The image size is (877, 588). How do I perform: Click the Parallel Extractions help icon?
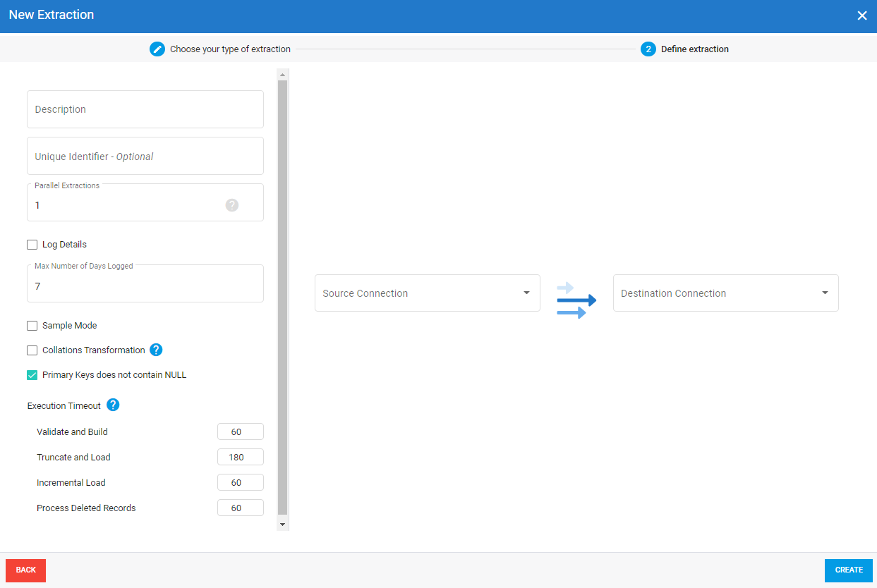(x=232, y=205)
